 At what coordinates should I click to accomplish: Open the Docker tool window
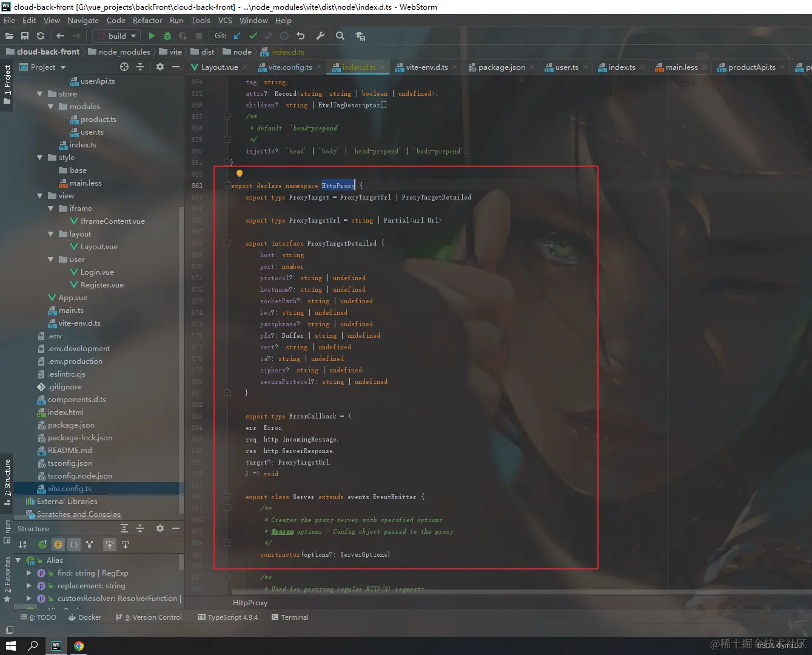coord(85,617)
